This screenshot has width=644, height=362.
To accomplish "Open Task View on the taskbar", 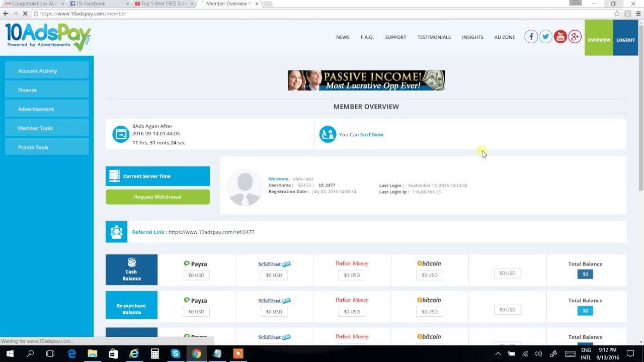I will tap(50, 353).
